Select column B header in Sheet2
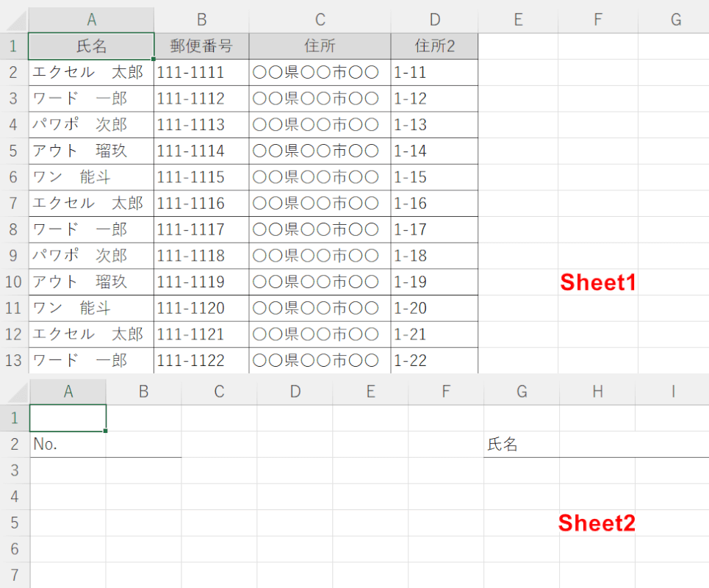The width and height of the screenshot is (709, 588). point(144,392)
